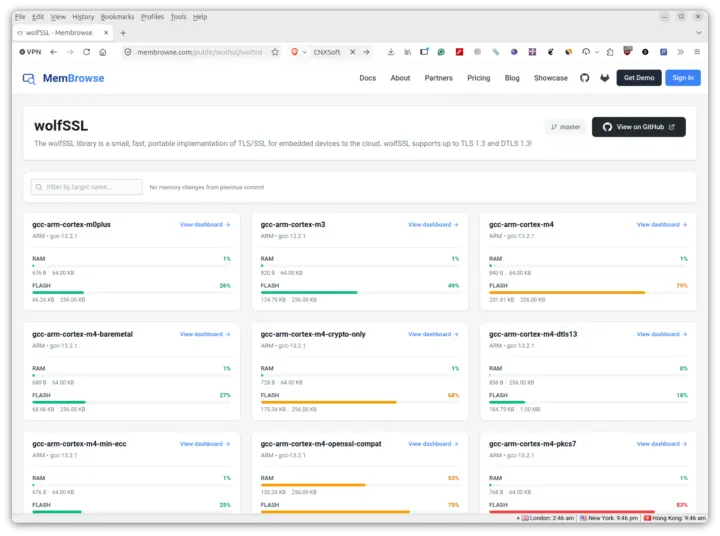Viewport: 720px width, 536px height.
Task: Reload the page with the refresh icon
Action: [x=86, y=52]
